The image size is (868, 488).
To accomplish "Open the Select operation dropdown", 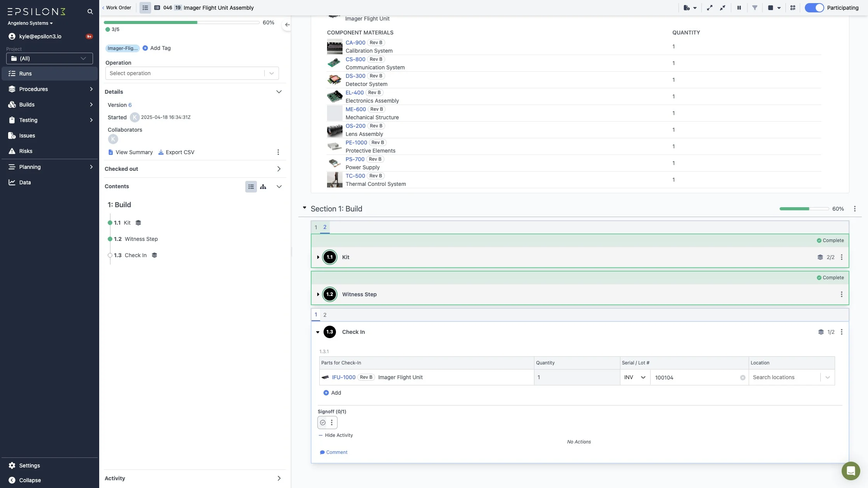I will click(x=192, y=73).
